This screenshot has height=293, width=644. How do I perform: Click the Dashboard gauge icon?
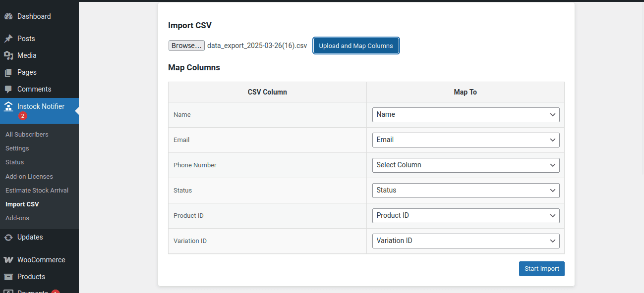[x=8, y=16]
